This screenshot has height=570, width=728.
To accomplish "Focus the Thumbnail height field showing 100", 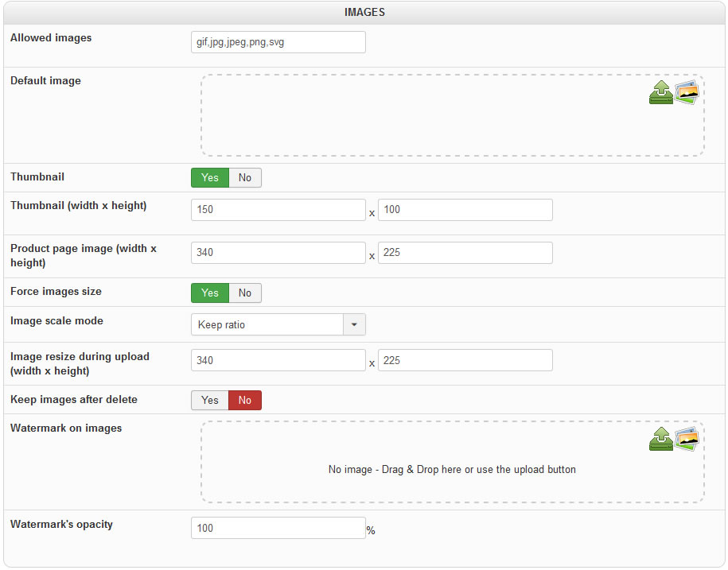I will (x=465, y=210).
